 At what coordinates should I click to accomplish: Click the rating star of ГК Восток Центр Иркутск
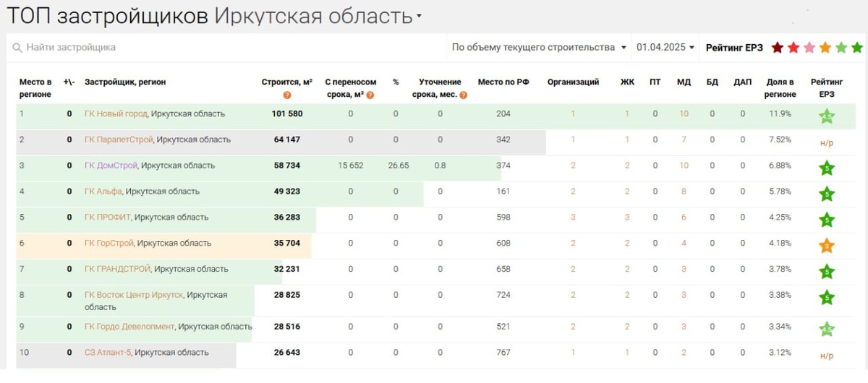pyautogui.click(x=827, y=297)
